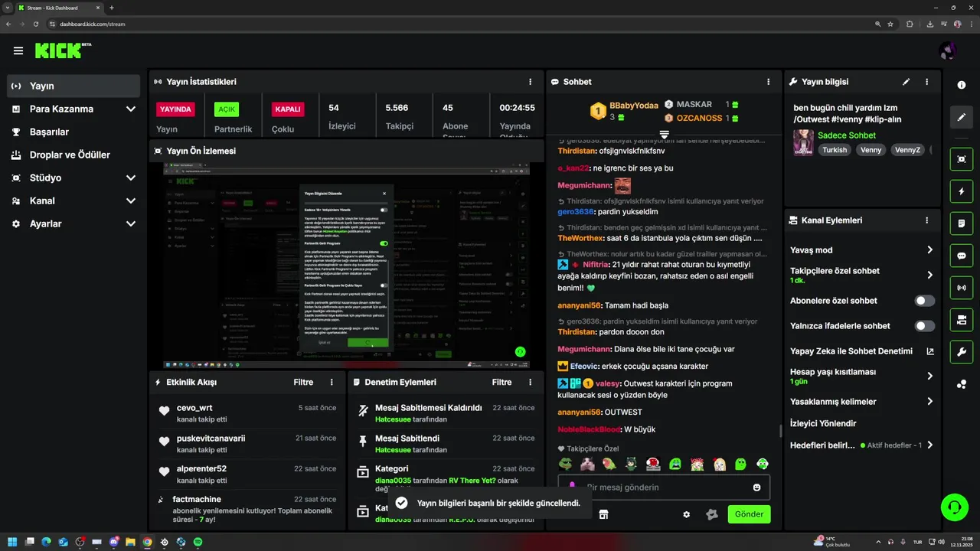
Task: Expand the chat leaderboard arrow
Action: click(665, 134)
